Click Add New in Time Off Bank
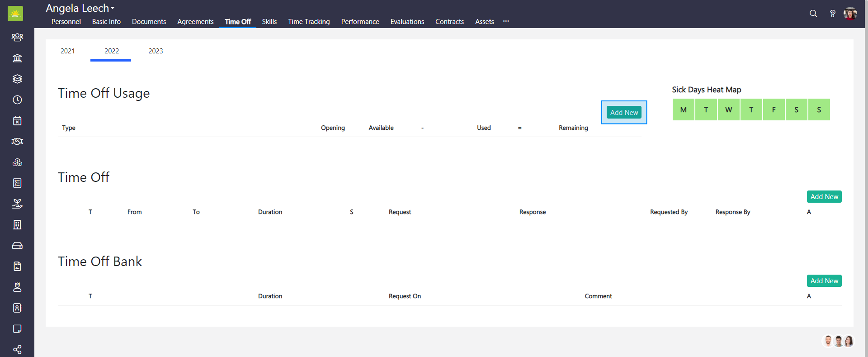Screen dimensions: 868x357 click(x=824, y=281)
